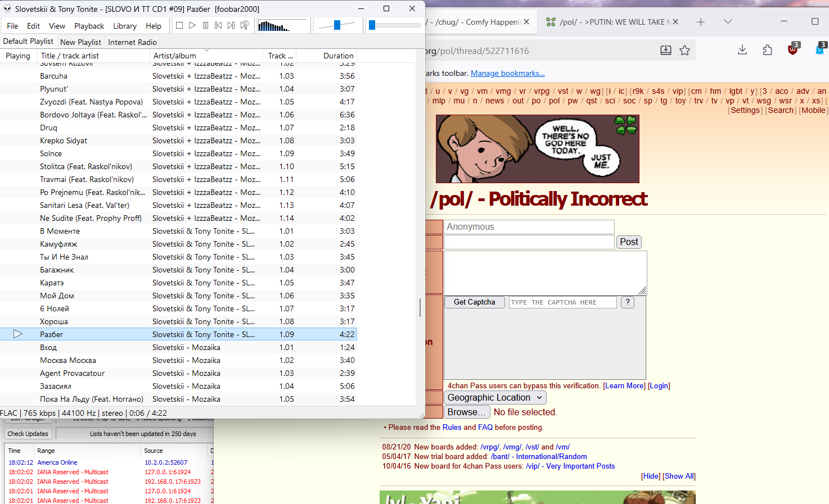Select the track 'Krepko Sidyat'

pyautogui.click(x=178, y=140)
